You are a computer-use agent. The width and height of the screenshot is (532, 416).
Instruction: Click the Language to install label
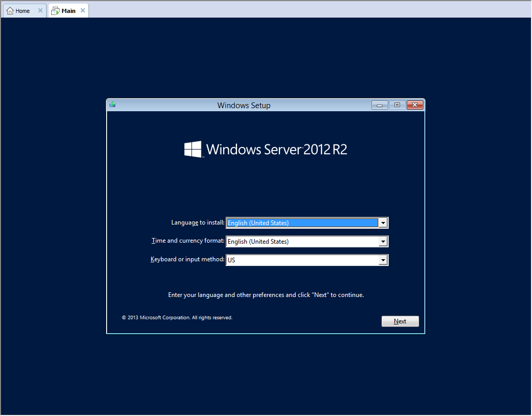tap(198, 222)
